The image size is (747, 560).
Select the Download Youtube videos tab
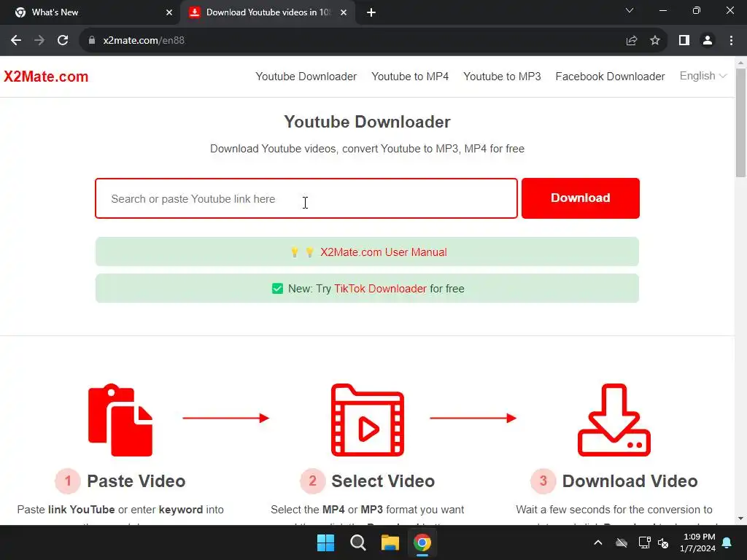(x=267, y=12)
